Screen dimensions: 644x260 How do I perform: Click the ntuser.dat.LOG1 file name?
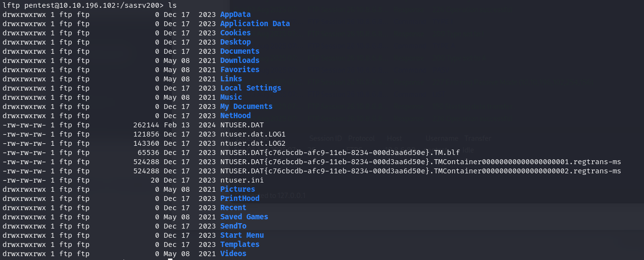(x=253, y=134)
